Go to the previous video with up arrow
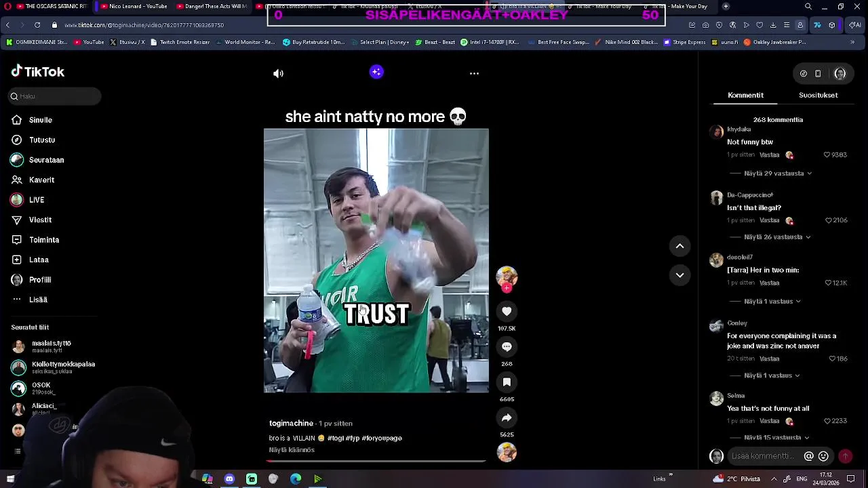The height and width of the screenshot is (488, 868). click(x=679, y=246)
